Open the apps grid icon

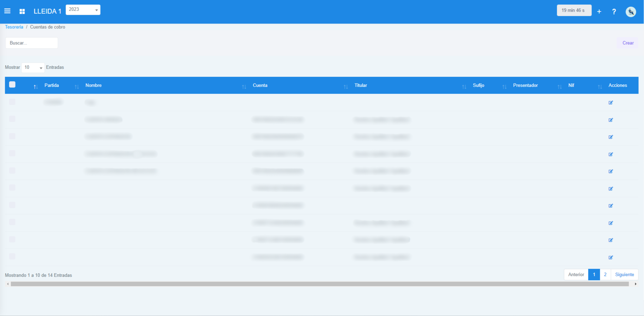coord(22,11)
